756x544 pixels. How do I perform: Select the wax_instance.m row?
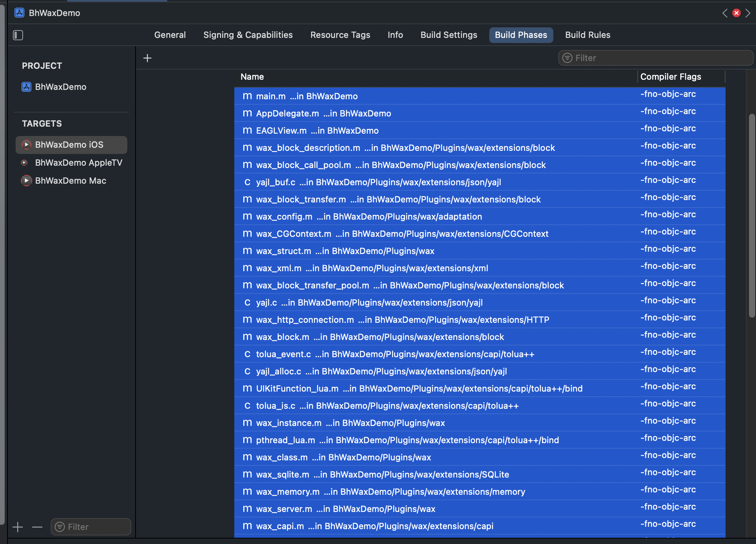click(480, 423)
